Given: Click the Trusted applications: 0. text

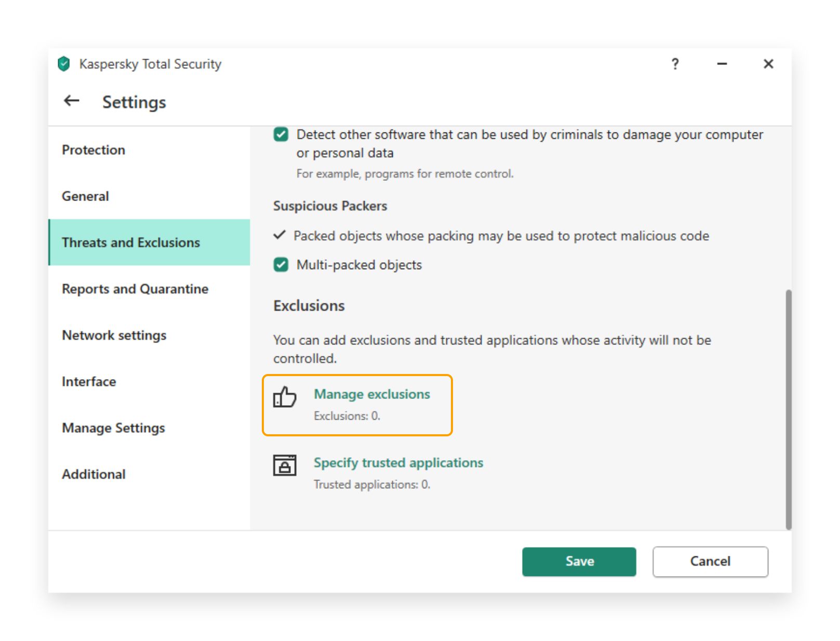Looking at the screenshot, I should pos(372,485).
